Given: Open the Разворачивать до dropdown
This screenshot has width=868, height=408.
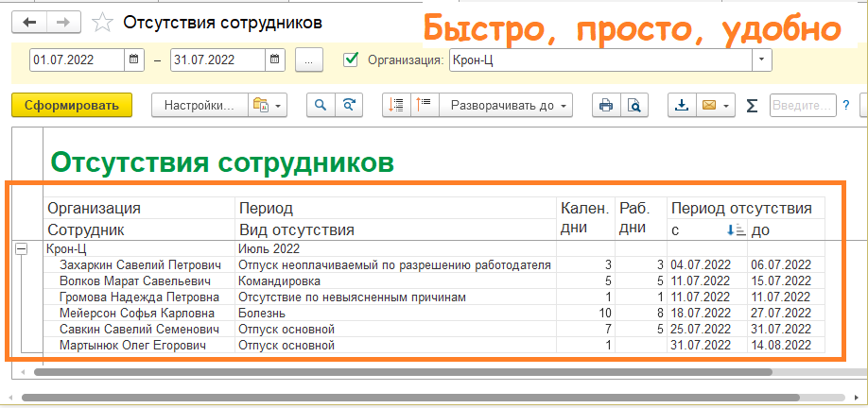Looking at the screenshot, I should point(506,105).
